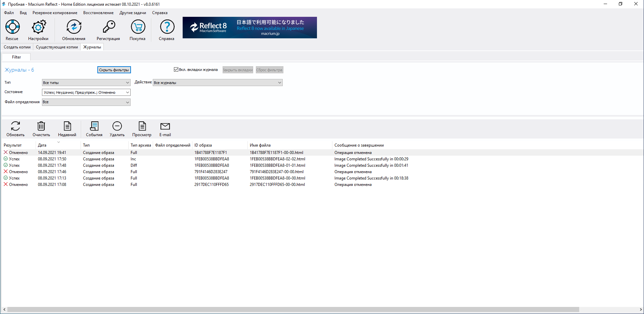
Task: Click cancelled status icon for 14.09.2021 19:41
Action: click(6, 152)
